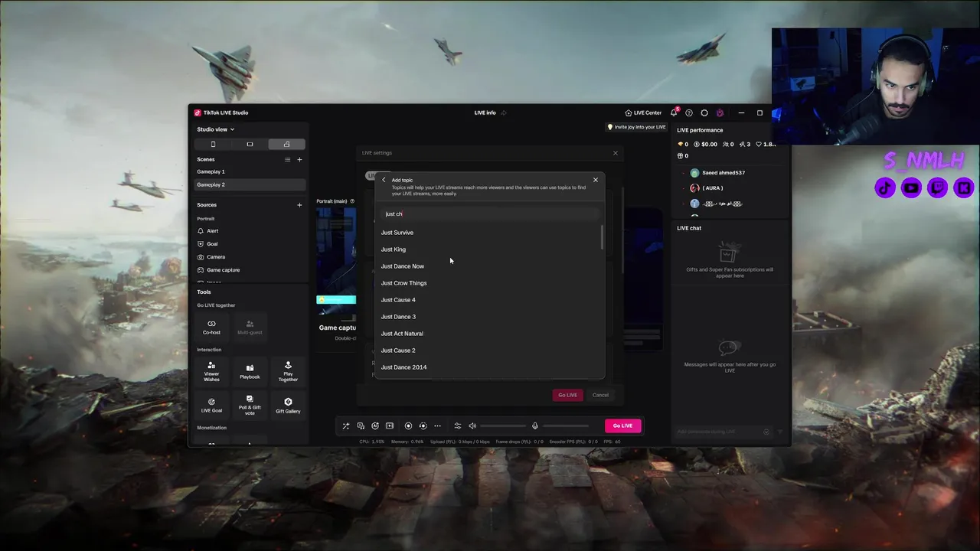
Task: Add a new scene
Action: tap(299, 159)
